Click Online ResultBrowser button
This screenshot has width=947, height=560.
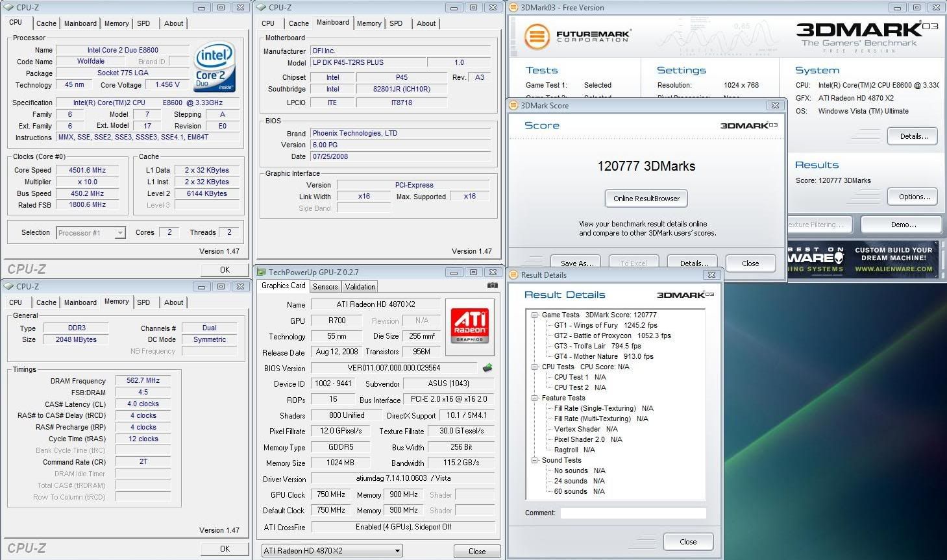click(646, 199)
